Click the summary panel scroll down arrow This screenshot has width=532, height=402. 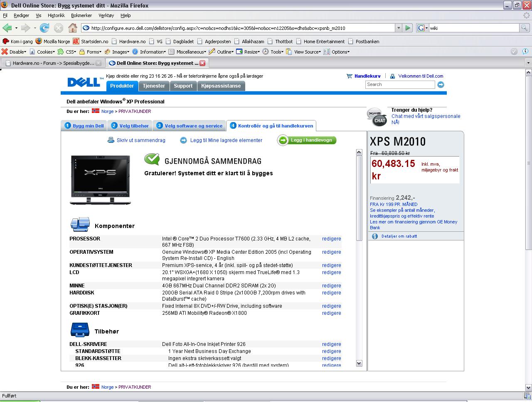click(359, 363)
